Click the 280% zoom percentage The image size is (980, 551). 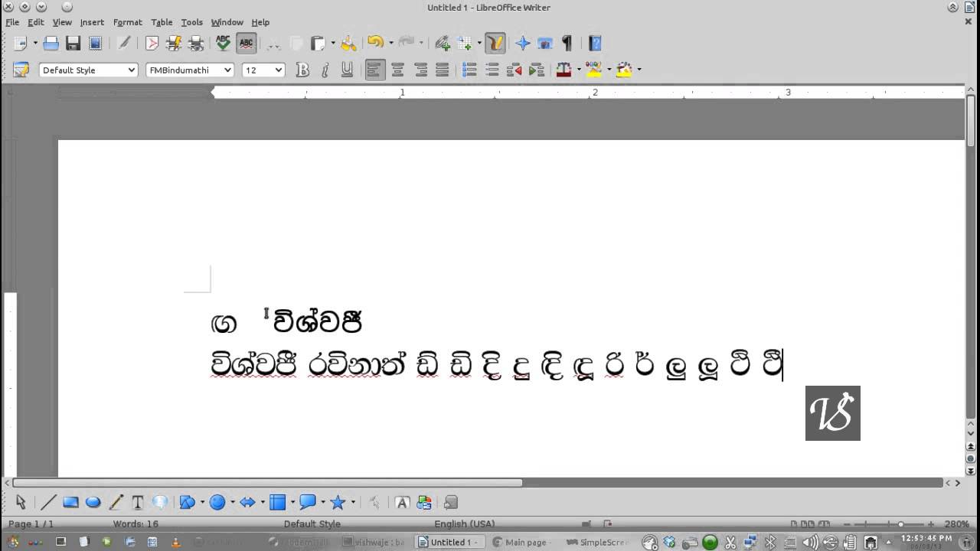(957, 524)
